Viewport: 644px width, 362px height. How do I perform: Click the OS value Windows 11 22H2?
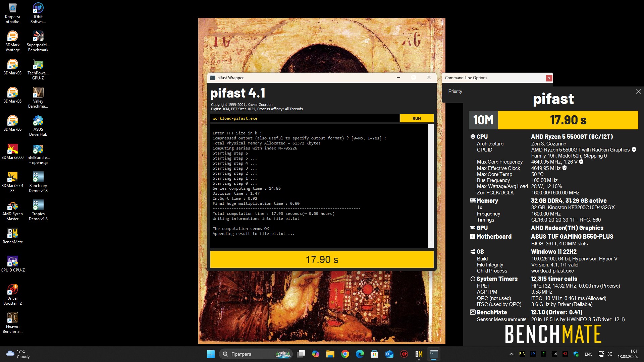pos(553,252)
